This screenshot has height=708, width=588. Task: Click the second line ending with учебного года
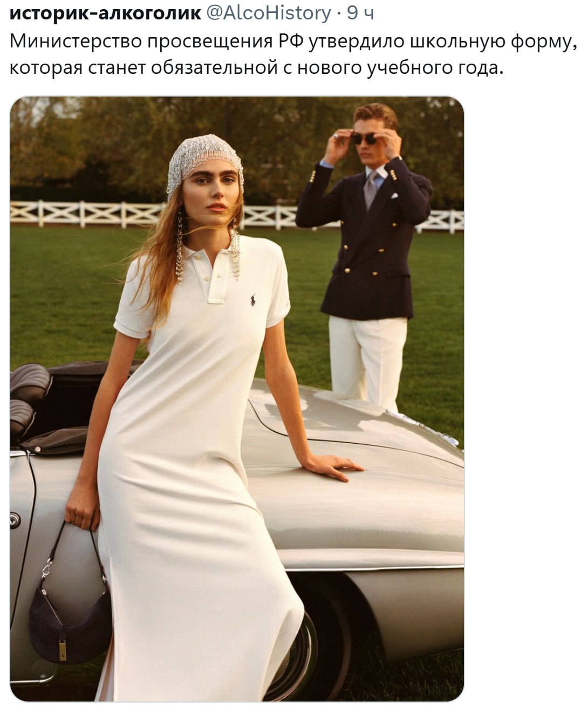click(x=256, y=68)
